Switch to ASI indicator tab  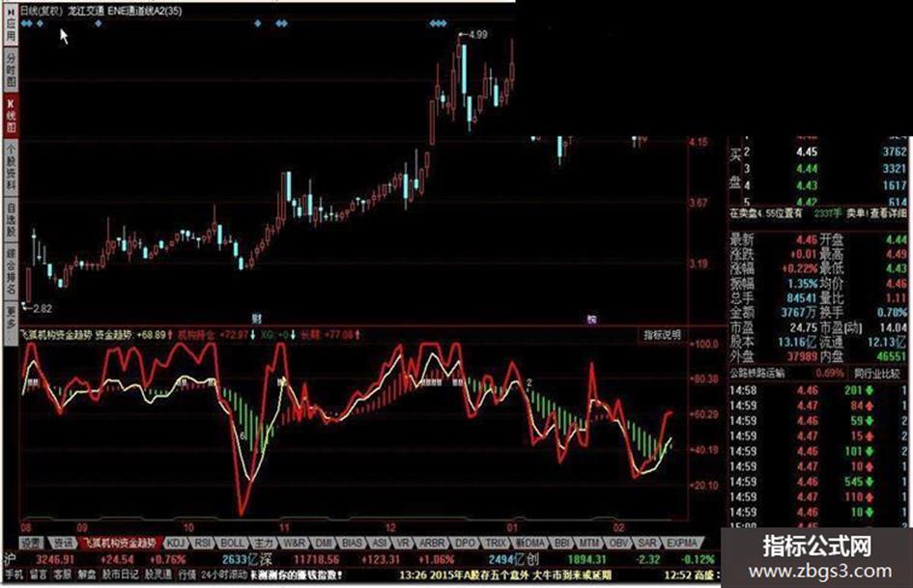[x=379, y=544]
